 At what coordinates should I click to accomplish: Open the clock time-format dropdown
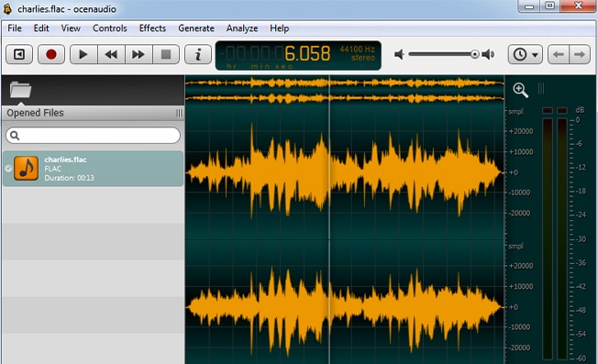tap(526, 54)
